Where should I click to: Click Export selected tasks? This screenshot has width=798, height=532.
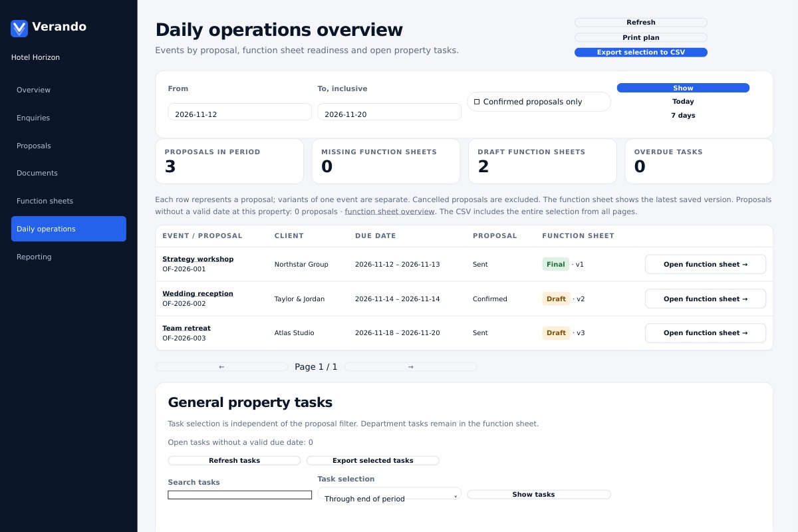(372, 461)
